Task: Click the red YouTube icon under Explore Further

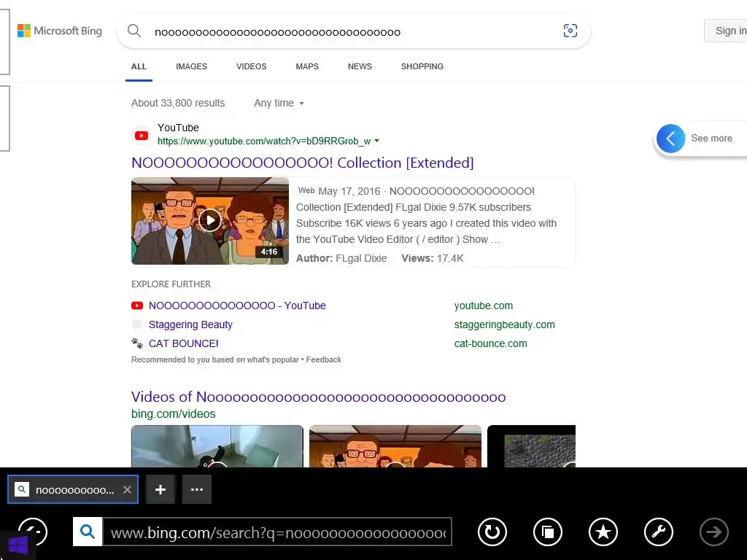Action: (x=137, y=306)
